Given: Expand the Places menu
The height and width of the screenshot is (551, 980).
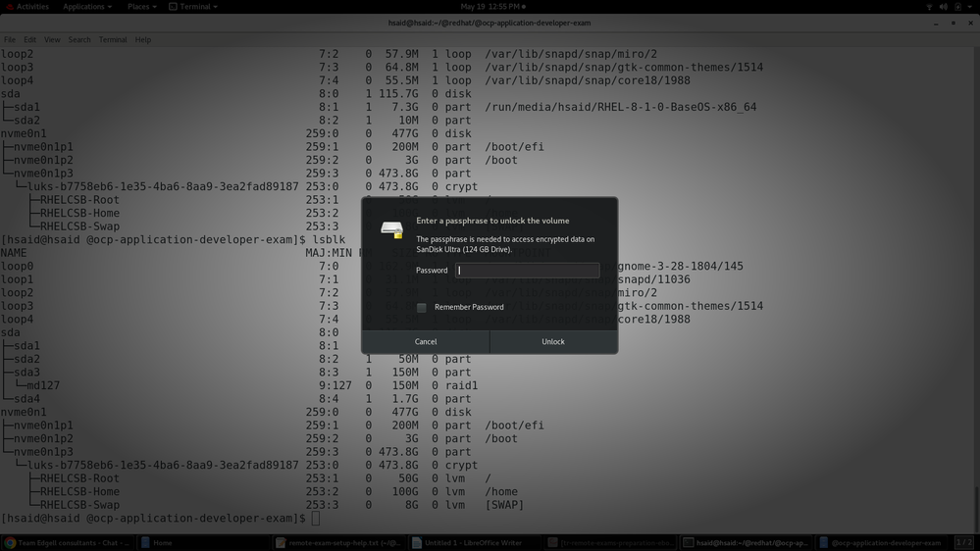Looking at the screenshot, I should click(x=141, y=7).
